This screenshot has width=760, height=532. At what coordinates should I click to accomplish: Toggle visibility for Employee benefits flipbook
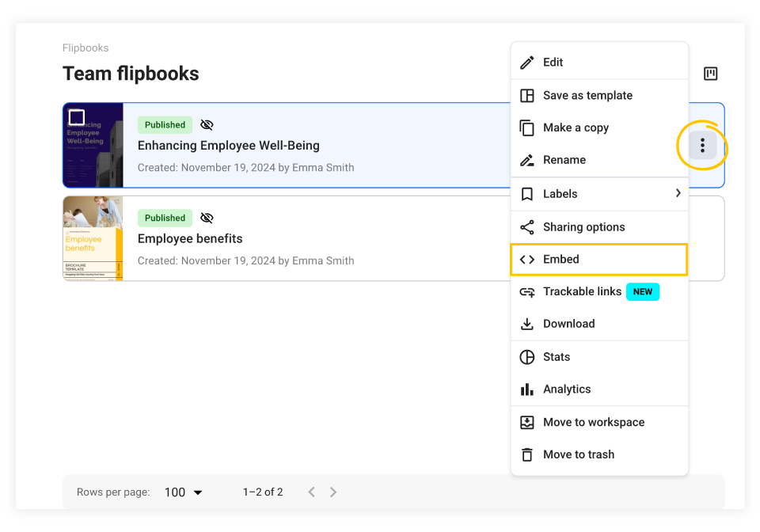pos(207,218)
